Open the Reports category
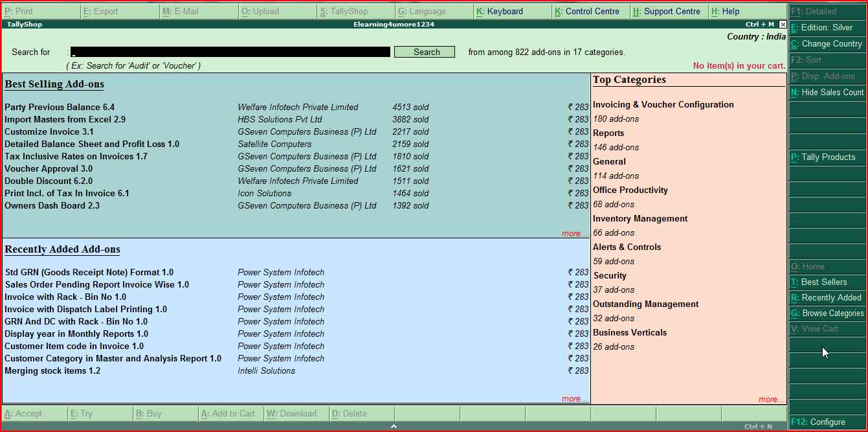Viewport: 868px width, 432px height. pyautogui.click(x=608, y=132)
